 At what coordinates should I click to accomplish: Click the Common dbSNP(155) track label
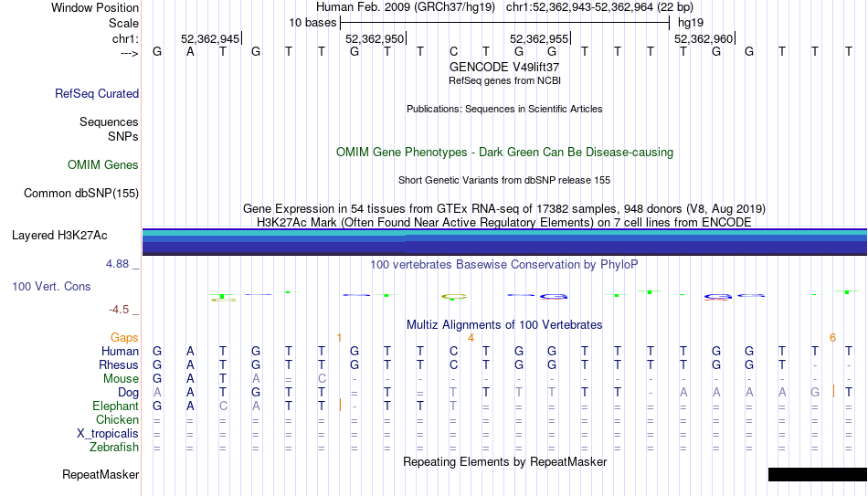[x=80, y=194]
